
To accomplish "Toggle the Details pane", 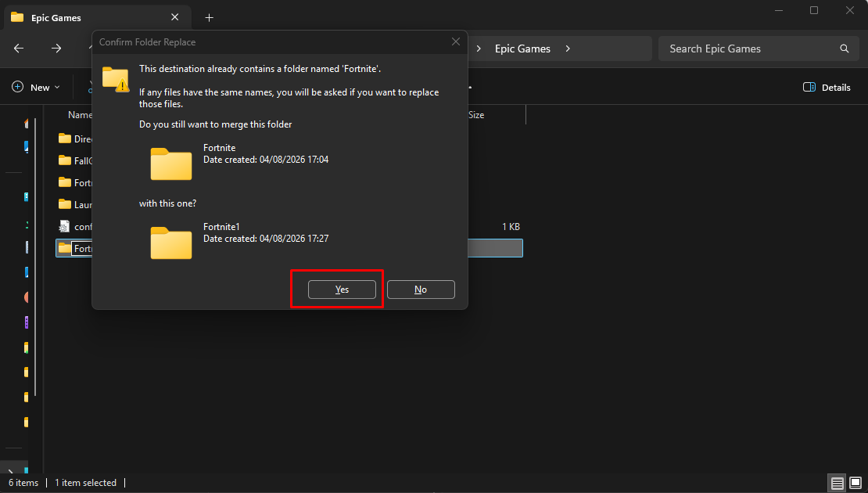I will (827, 88).
